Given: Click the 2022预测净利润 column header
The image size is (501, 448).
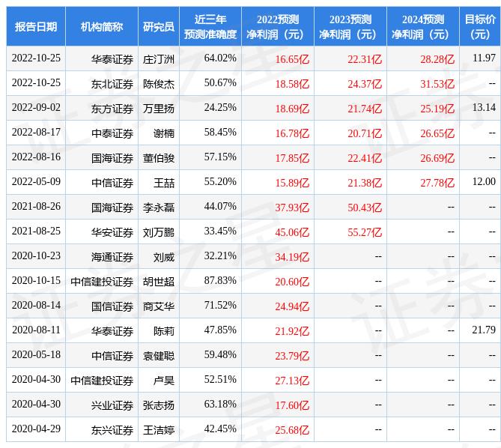Looking at the screenshot, I should [278, 26].
